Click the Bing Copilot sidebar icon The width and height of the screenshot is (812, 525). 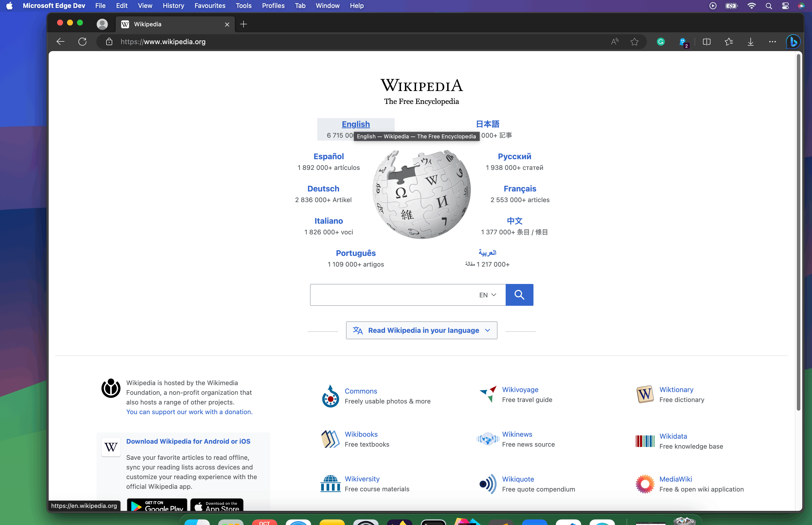(x=793, y=42)
